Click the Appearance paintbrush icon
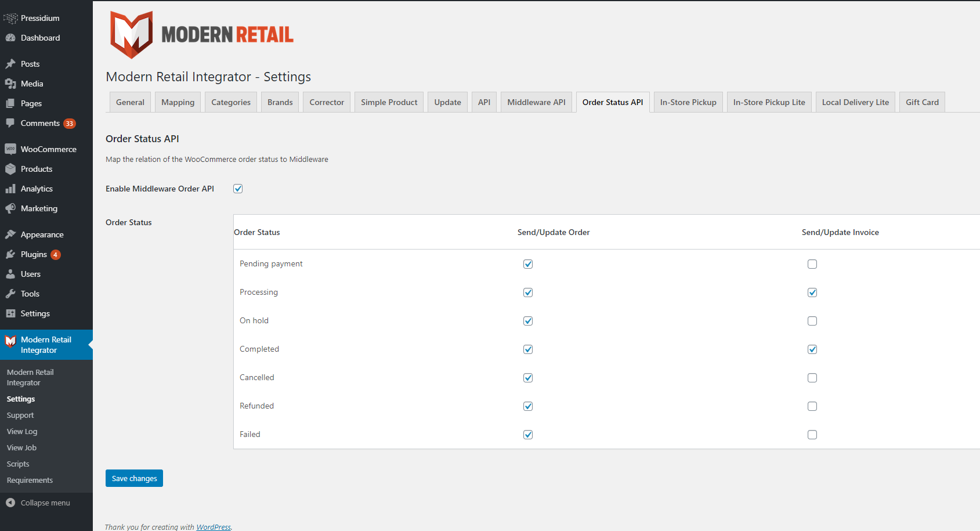The image size is (980, 531). pyautogui.click(x=10, y=234)
